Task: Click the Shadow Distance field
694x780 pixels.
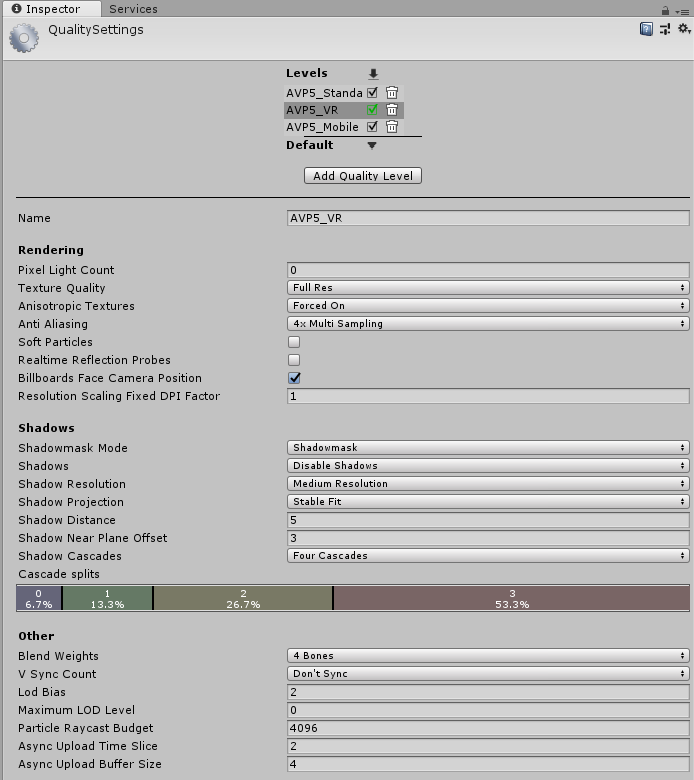Action: pyautogui.click(x=488, y=520)
